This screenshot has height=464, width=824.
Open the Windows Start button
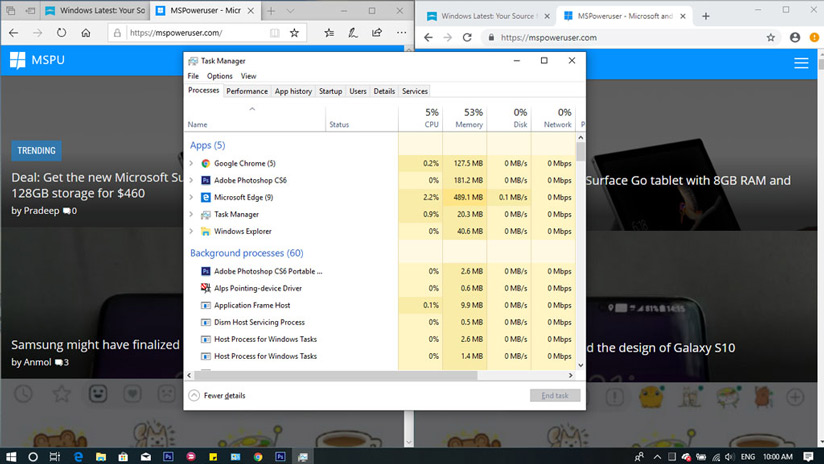[11, 457]
